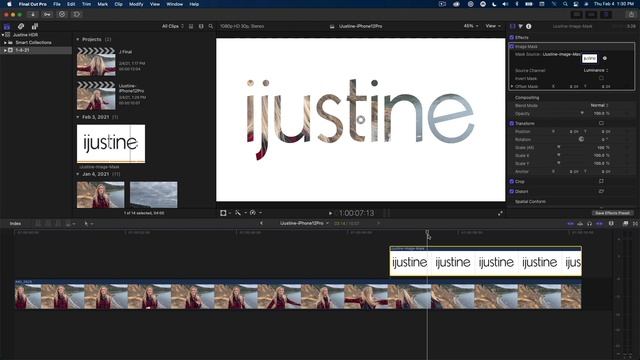This screenshot has width=640, height=360.
Task: Open the Photos and Audio sidebar
Action: [x=21, y=26]
